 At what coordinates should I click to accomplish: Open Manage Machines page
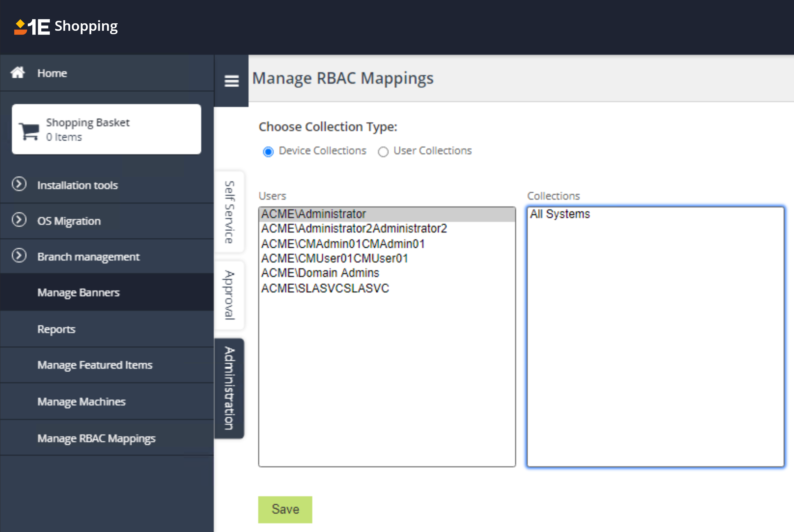coord(81,402)
